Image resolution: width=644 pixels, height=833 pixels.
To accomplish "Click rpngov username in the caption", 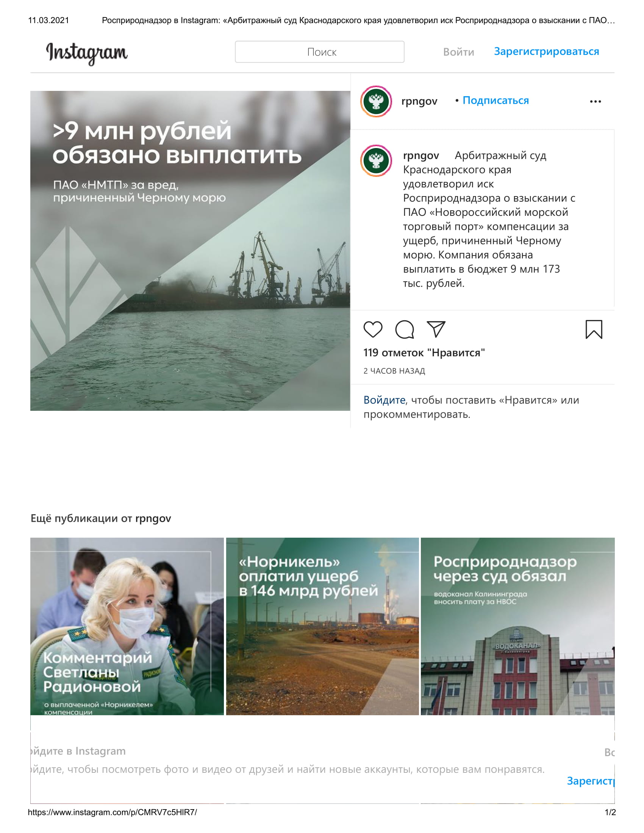I will point(421,156).
